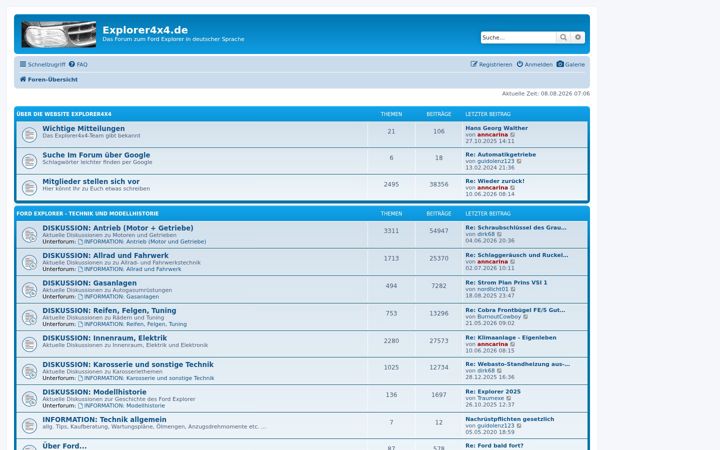Viewport: 720px width, 450px height.
Task: Click forum icon beside DISKUSSION: Reifen, Felgen, Tuning
Action: pyautogui.click(x=29, y=317)
